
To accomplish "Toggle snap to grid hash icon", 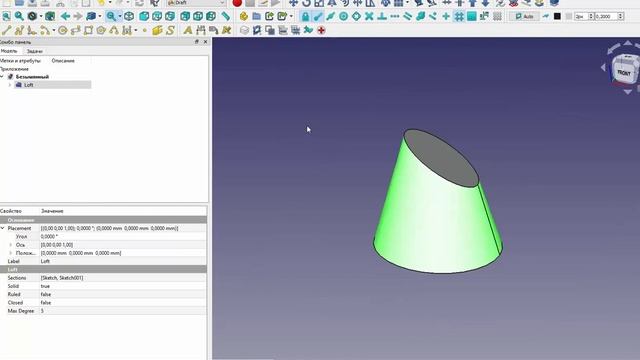I will 459,16.
